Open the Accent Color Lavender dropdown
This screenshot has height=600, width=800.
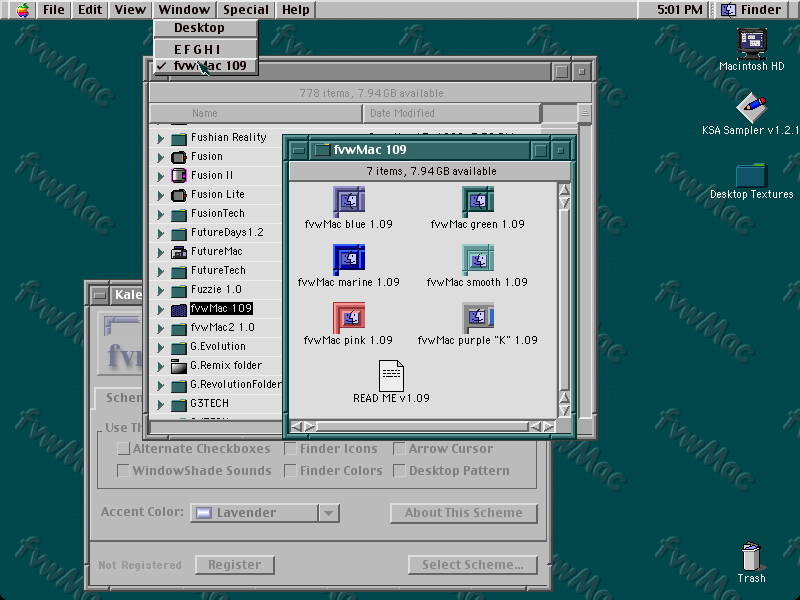(x=265, y=513)
